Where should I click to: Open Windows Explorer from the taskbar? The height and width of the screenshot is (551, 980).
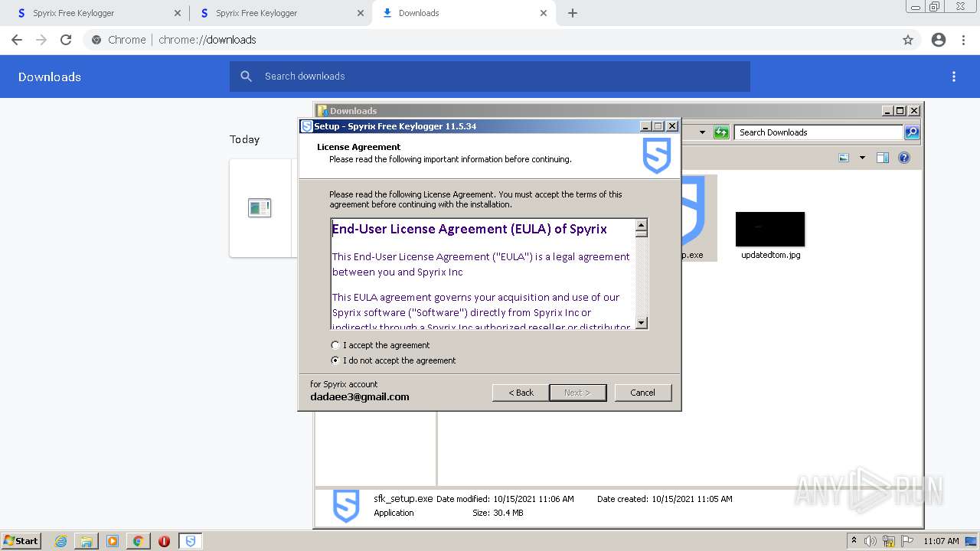coord(87,541)
